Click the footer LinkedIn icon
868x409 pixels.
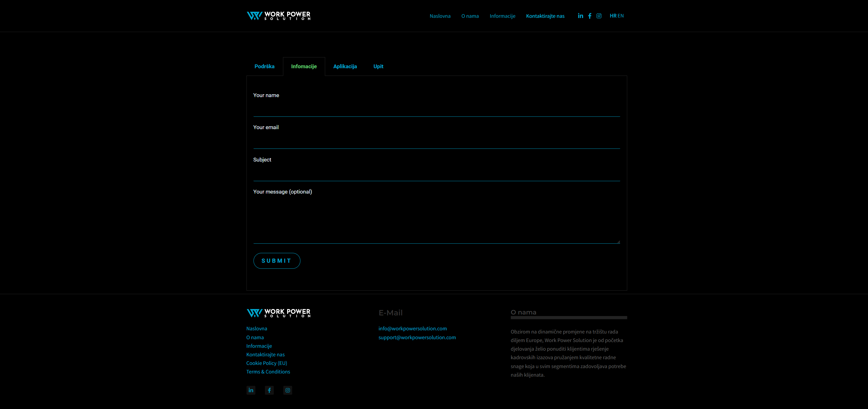pos(251,390)
